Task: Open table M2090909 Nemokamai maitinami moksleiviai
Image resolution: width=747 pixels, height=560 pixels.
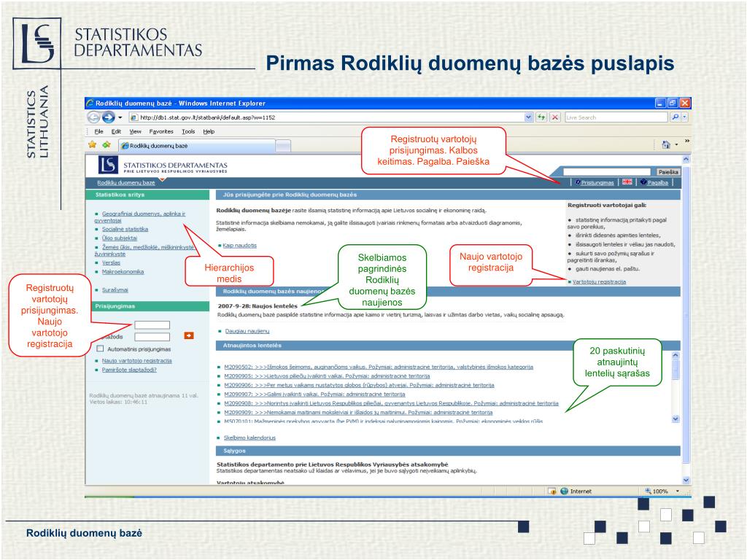Action: 359,413
